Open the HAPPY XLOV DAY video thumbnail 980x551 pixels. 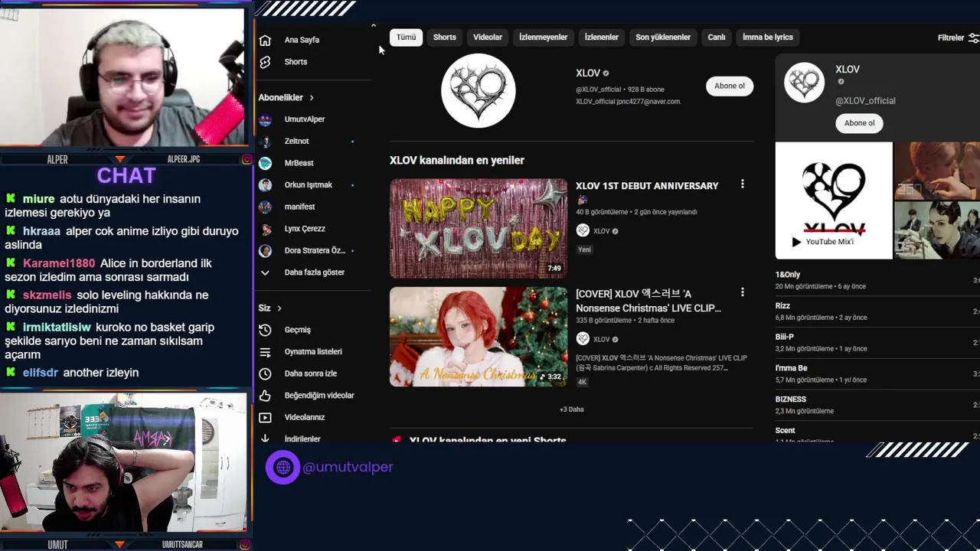coord(479,229)
